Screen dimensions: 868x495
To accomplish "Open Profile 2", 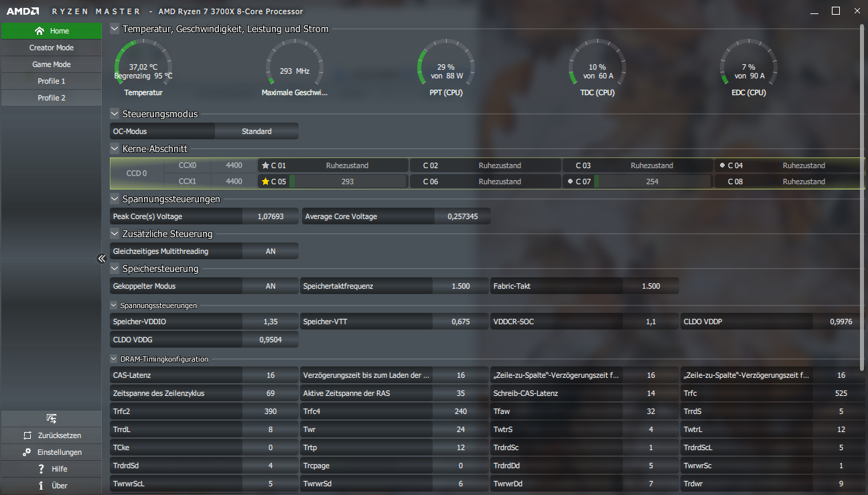I will point(51,98).
